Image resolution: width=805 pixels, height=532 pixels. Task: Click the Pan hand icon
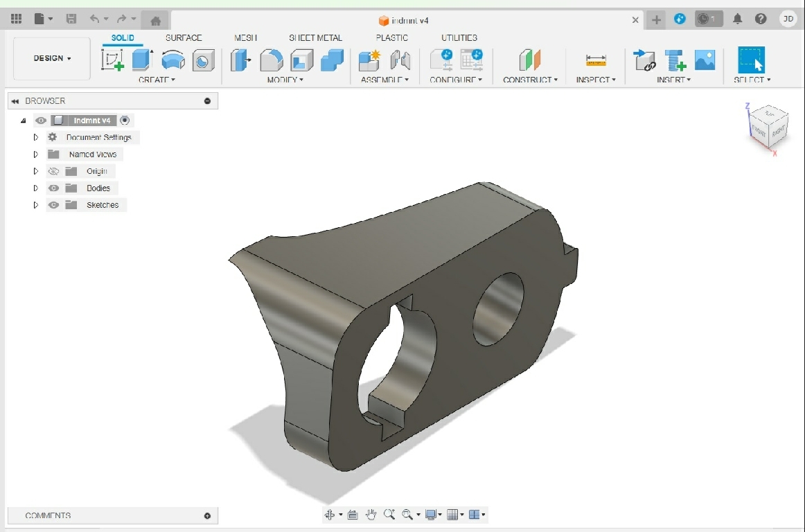pos(371,515)
